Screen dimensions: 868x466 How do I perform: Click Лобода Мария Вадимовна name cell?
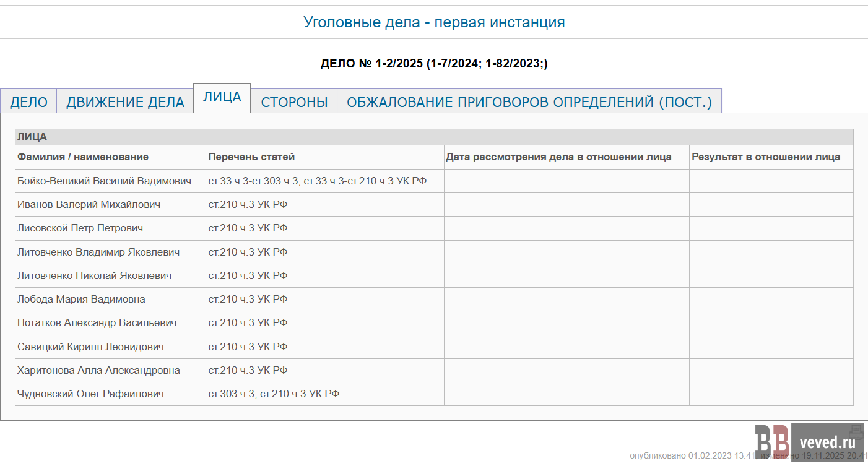pyautogui.click(x=81, y=299)
